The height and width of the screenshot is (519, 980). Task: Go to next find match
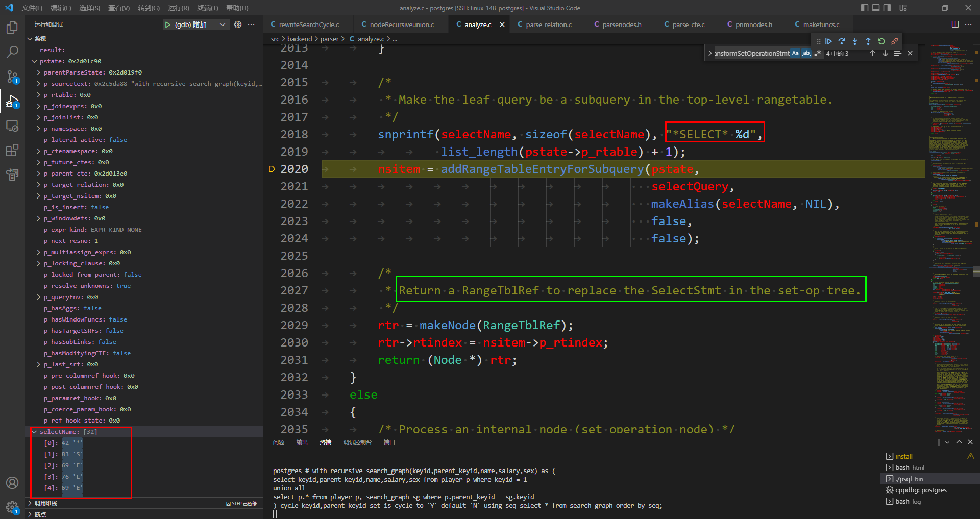[885, 53]
